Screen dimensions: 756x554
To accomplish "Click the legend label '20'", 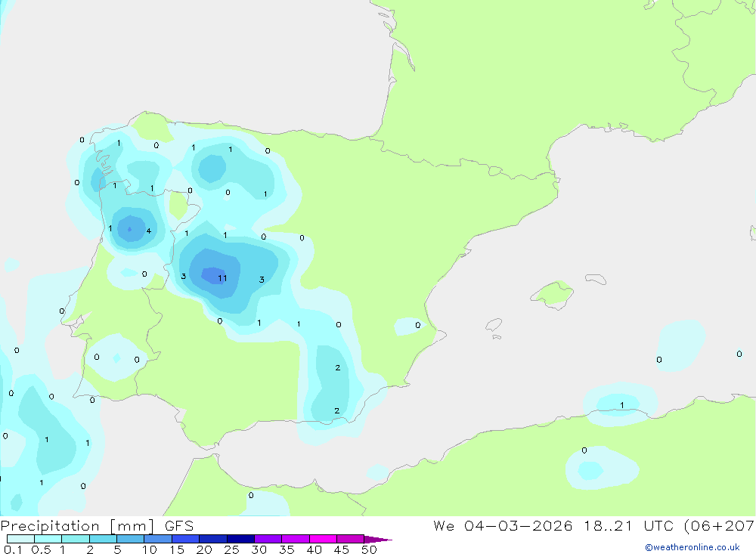I will [204, 549].
